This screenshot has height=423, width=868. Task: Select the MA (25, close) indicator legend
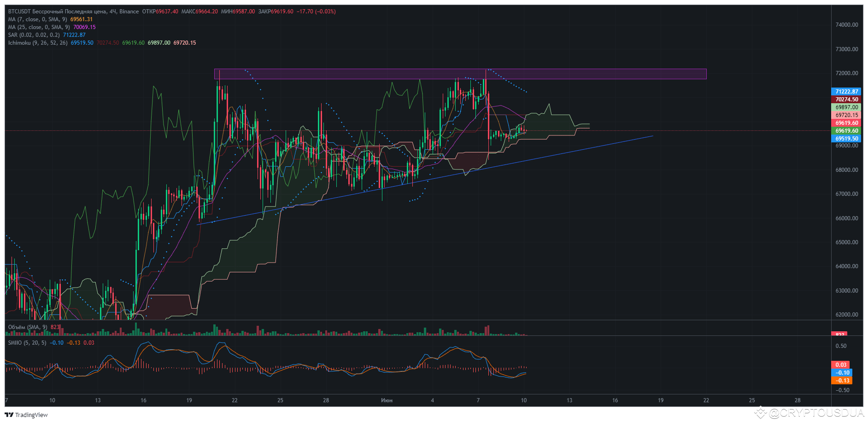[x=39, y=27]
